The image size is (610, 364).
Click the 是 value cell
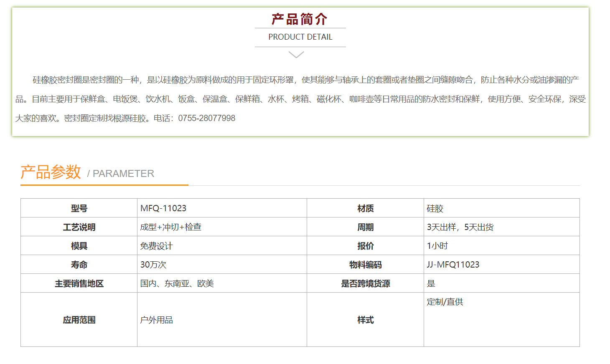tap(501, 283)
